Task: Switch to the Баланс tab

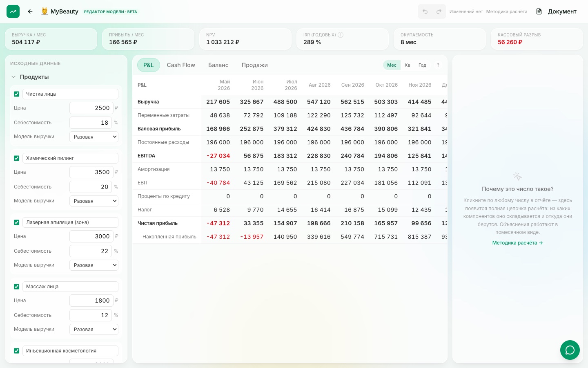Action: point(218,65)
